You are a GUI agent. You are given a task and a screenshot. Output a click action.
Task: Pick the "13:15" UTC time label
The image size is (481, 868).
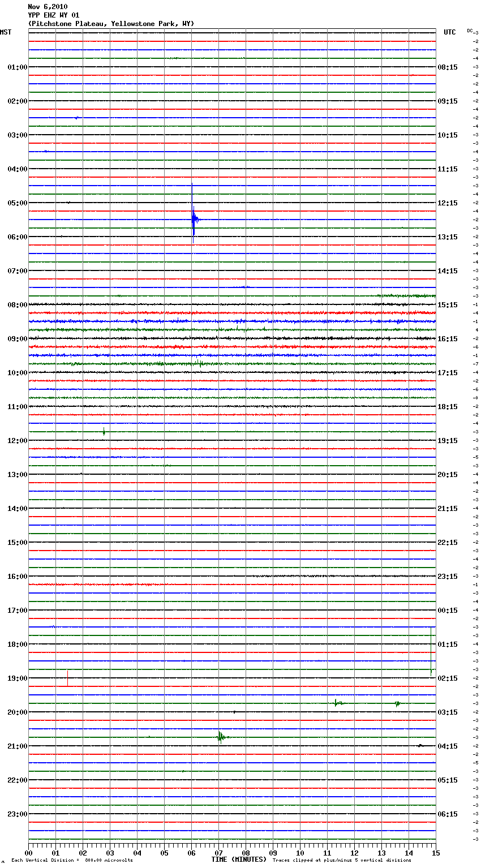point(448,237)
